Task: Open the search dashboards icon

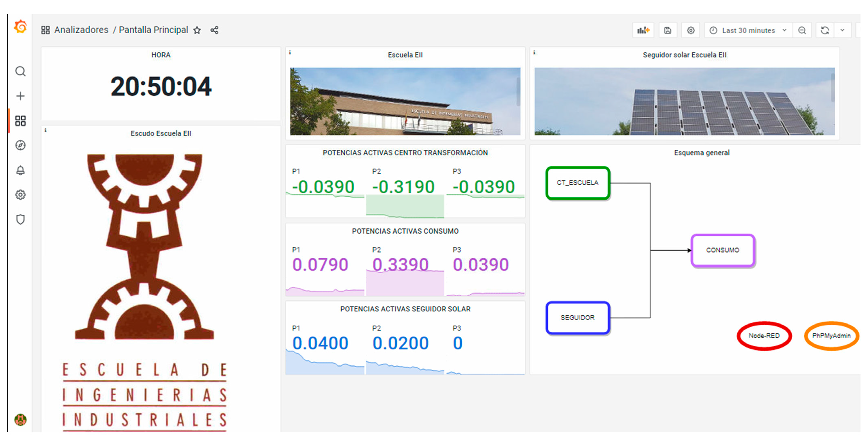Action: pos(20,71)
